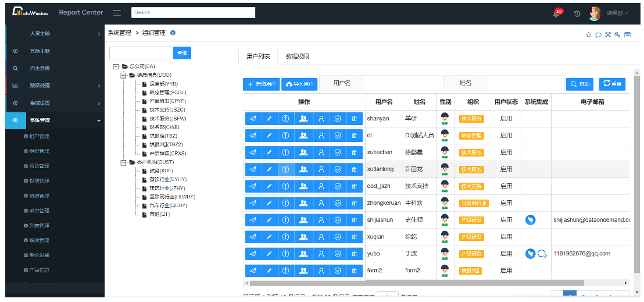The width and height of the screenshot is (644, 302).
Task: Open the notification bell with 19 alerts
Action: click(x=556, y=14)
